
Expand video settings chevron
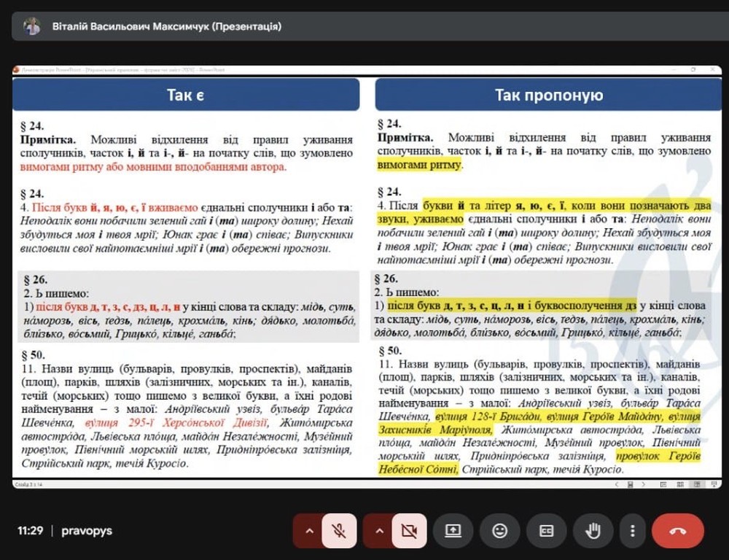coord(379,531)
